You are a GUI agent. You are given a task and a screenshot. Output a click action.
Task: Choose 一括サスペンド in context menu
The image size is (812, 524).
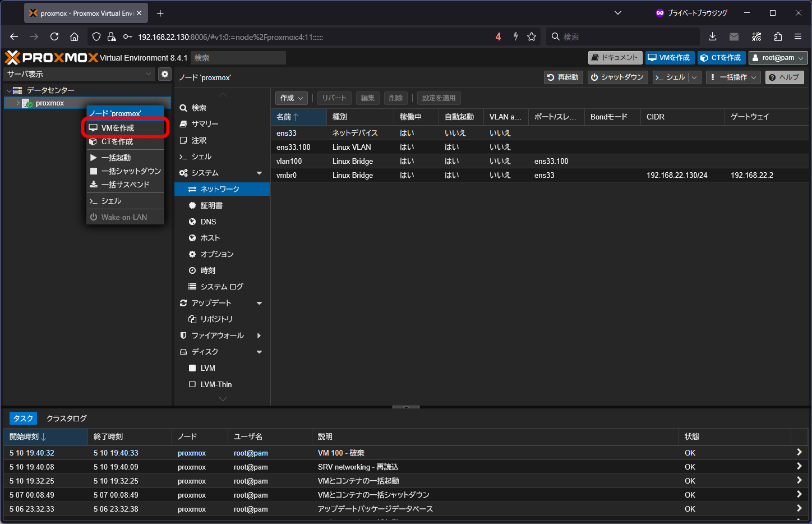(x=125, y=185)
